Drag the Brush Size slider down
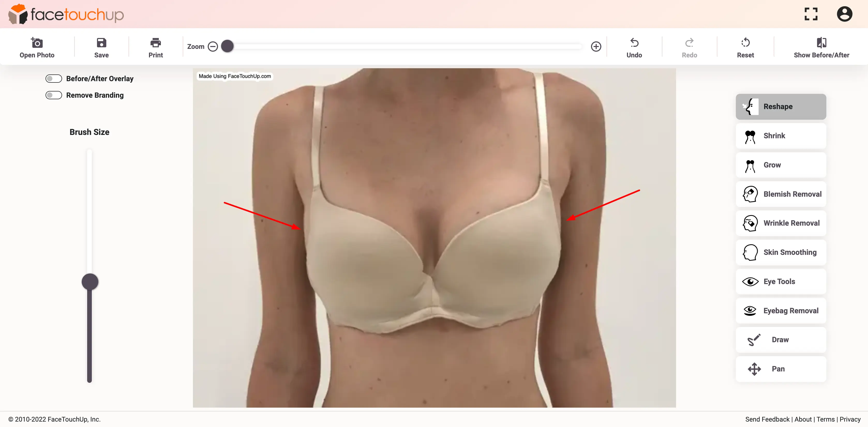The height and width of the screenshot is (427, 868). 90,282
